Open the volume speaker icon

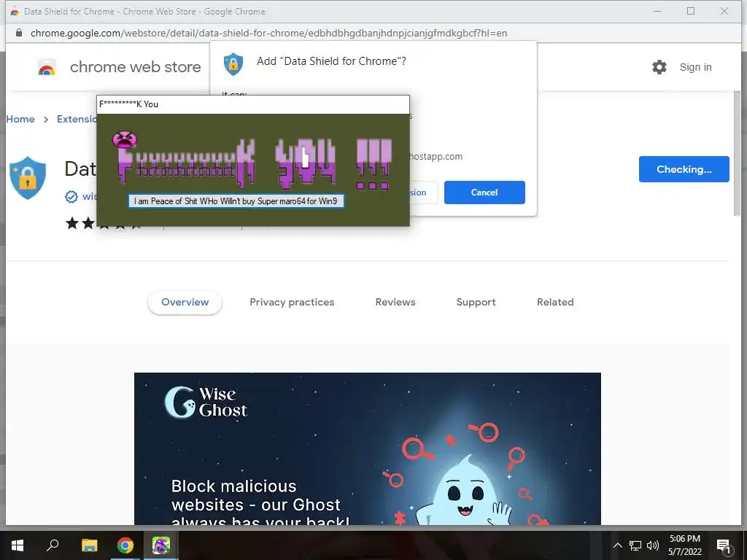tap(653, 545)
